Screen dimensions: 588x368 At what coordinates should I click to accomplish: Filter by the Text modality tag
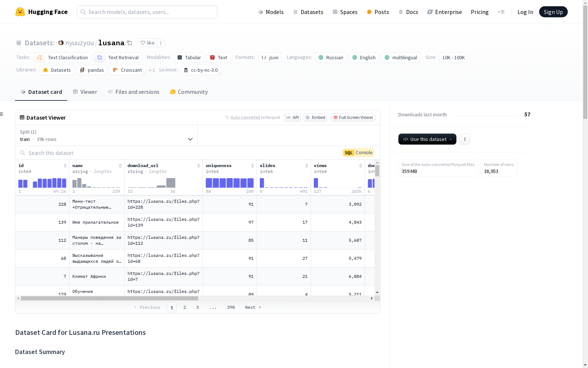coord(218,57)
